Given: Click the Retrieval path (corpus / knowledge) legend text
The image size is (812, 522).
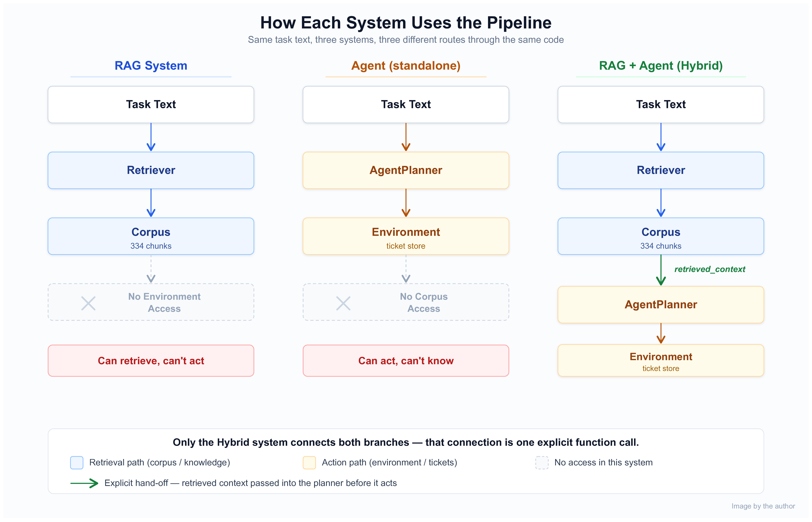Looking at the screenshot, I should [159, 463].
